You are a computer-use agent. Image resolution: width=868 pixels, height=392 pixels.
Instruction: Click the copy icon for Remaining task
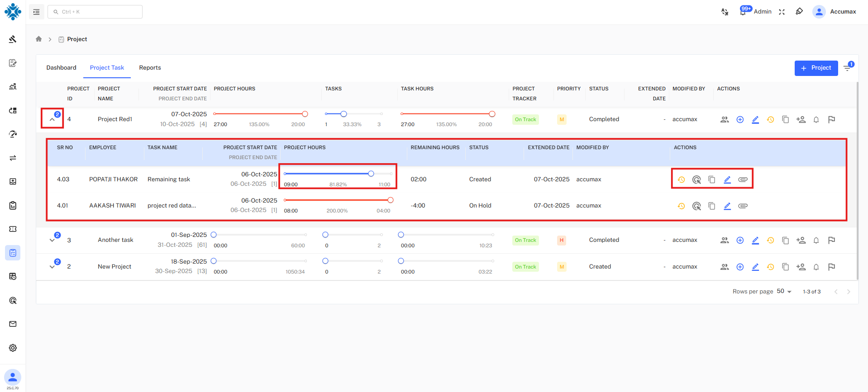point(712,180)
